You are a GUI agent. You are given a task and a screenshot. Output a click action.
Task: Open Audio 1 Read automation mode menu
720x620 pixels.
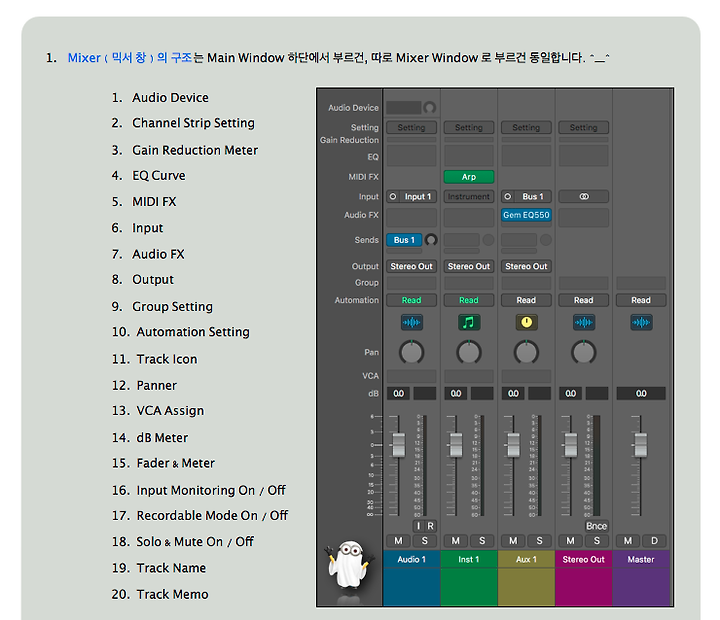pos(411,300)
